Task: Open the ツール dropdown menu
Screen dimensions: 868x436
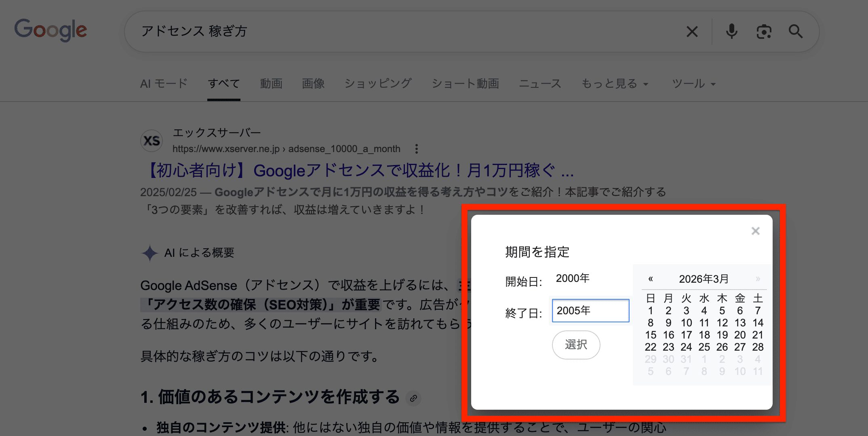Action: [693, 84]
